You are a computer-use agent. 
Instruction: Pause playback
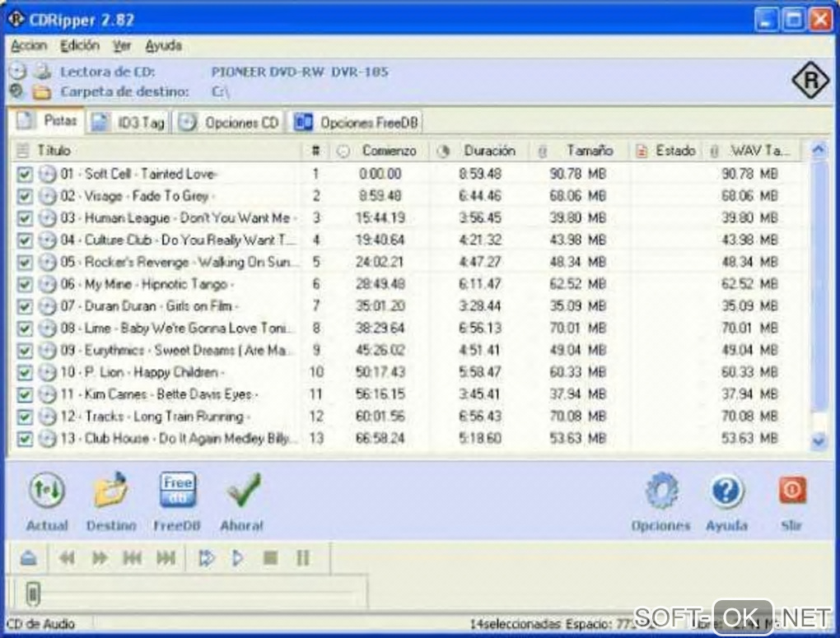point(303,559)
